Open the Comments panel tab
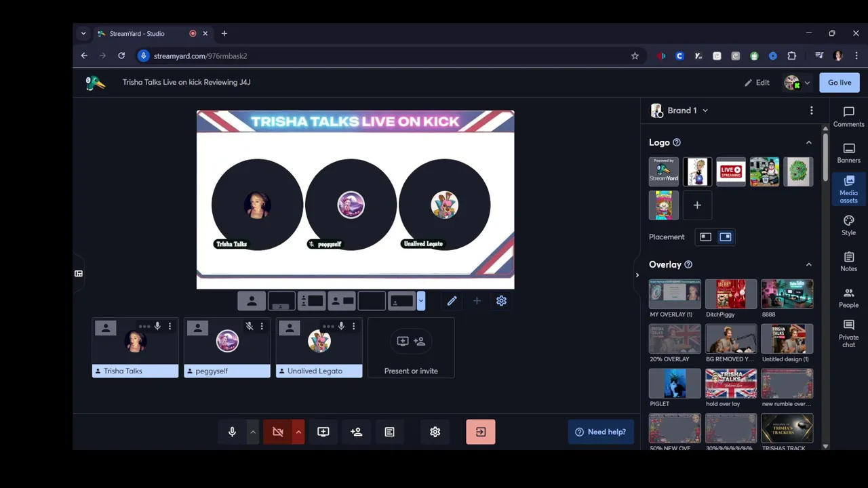868x488 pixels. [x=848, y=117]
